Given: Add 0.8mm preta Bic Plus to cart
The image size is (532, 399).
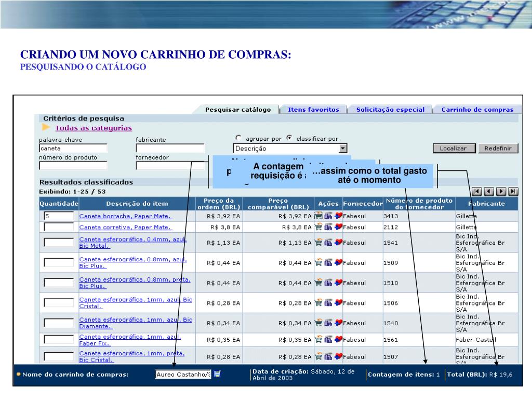Looking at the screenshot, I should (318, 283).
